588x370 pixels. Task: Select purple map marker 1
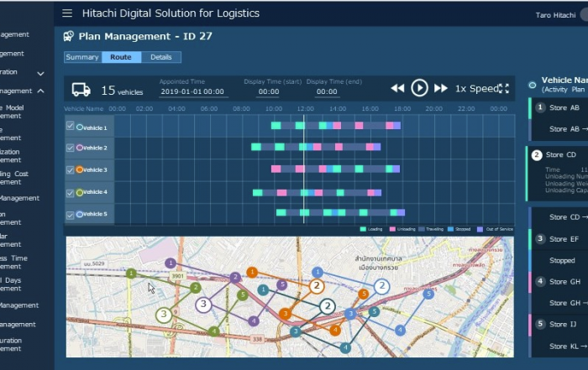tap(171, 263)
